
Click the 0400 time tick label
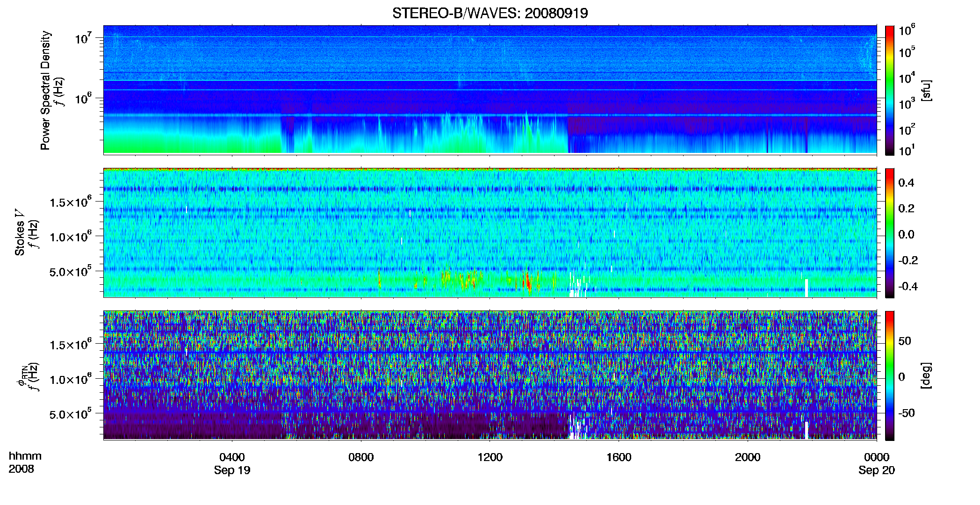(232, 457)
